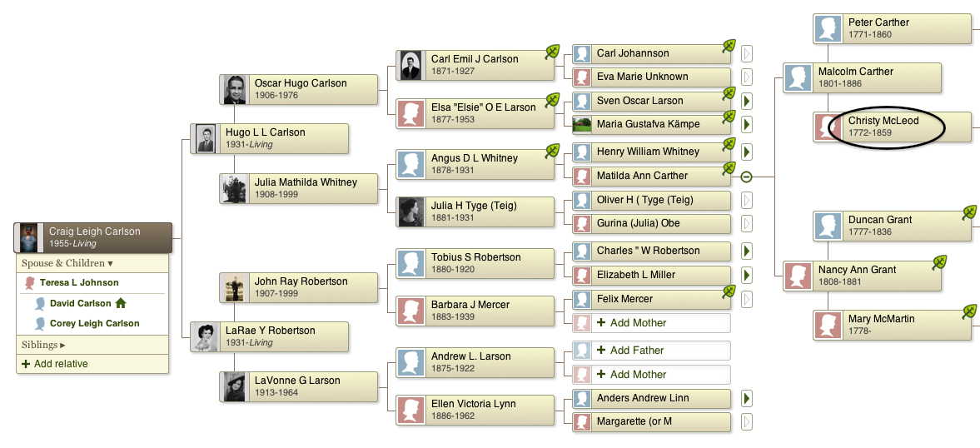The height and width of the screenshot is (448, 980).
Task: Click the silhouette icon of Teresa L Johnson
Action: point(29,283)
